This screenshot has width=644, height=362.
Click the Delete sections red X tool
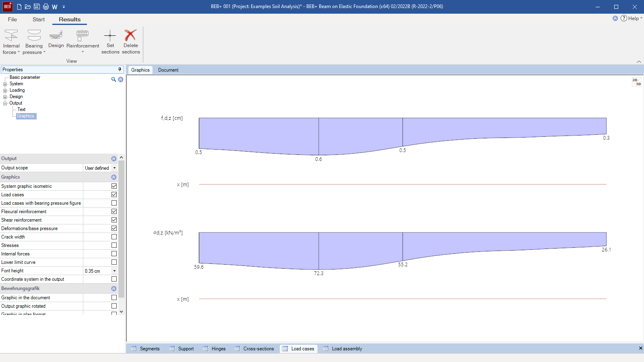click(x=131, y=42)
